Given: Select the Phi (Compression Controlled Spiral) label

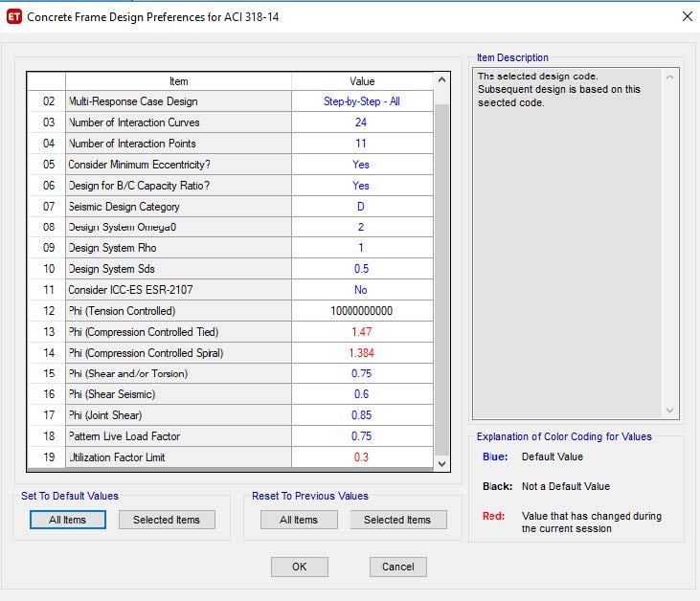Looking at the screenshot, I should [178, 352].
